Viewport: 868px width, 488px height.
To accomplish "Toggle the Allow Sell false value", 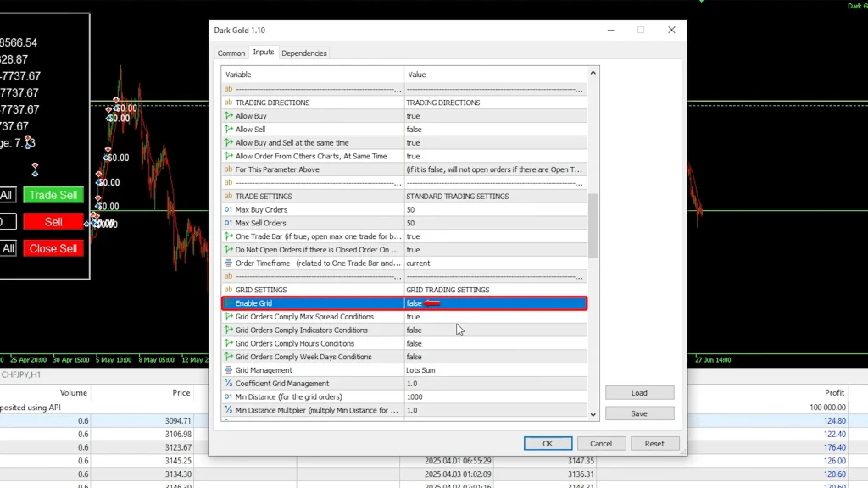I will click(x=494, y=130).
